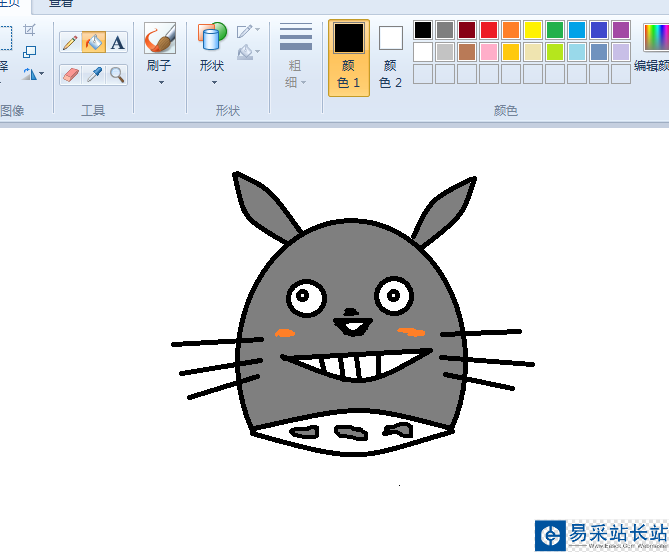Screen dimensions: 669x552
Task: Click the Resize icon in Image group
Action: [30, 52]
